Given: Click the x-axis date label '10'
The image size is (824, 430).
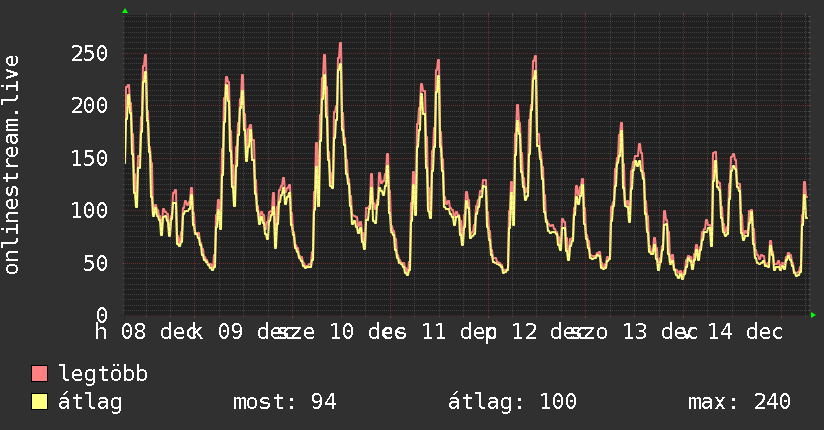Looking at the screenshot, I should tap(342, 332).
